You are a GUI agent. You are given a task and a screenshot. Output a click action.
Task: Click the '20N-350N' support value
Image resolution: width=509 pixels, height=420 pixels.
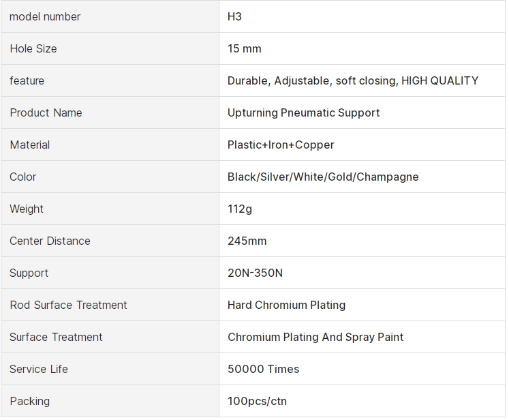pos(255,273)
